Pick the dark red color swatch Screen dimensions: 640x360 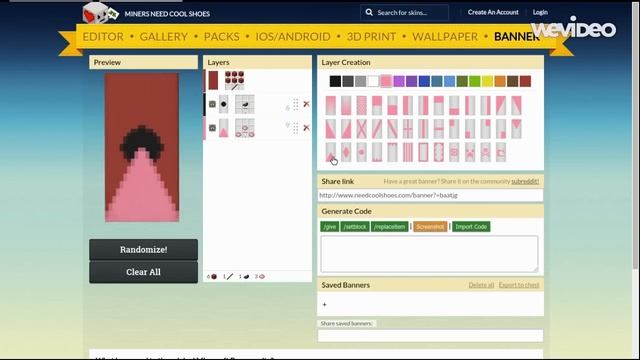525,81
